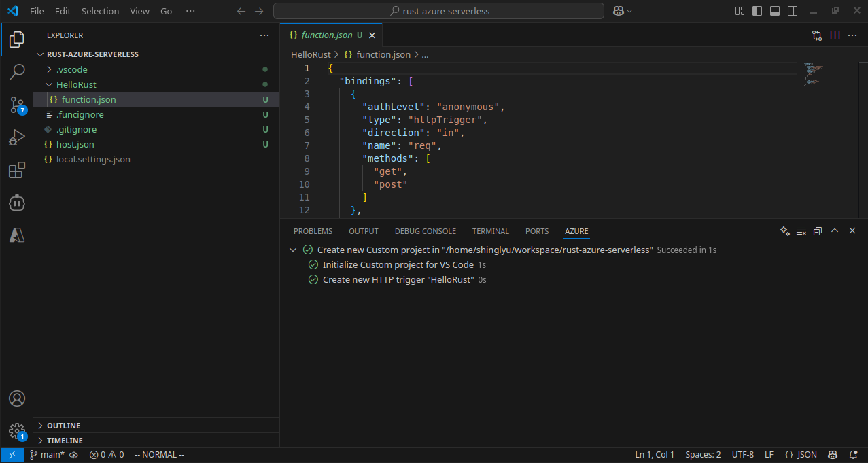The height and width of the screenshot is (463, 868).
Task: Open notifications bell in status bar
Action: pos(854,455)
